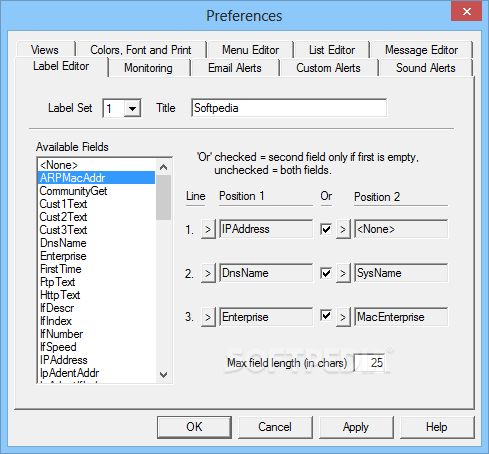Click the Apply button
The height and width of the screenshot is (454, 489).
(356, 427)
